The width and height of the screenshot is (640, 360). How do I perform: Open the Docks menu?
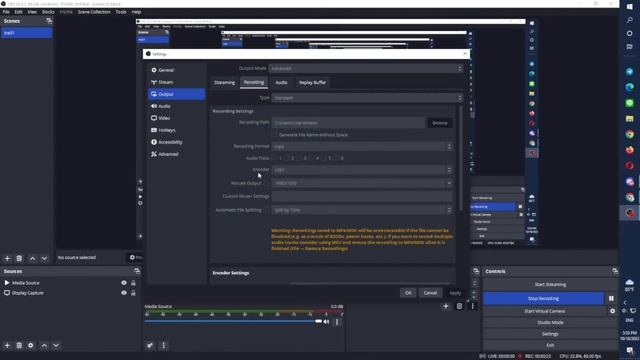pos(48,12)
